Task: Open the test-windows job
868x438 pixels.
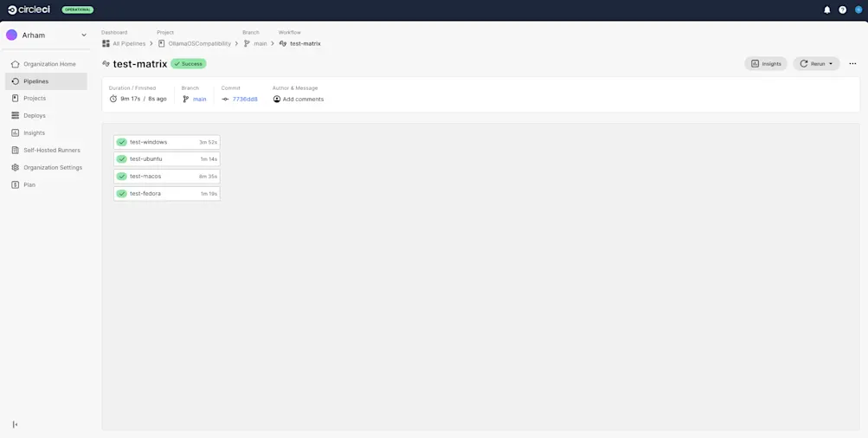Action: point(167,142)
